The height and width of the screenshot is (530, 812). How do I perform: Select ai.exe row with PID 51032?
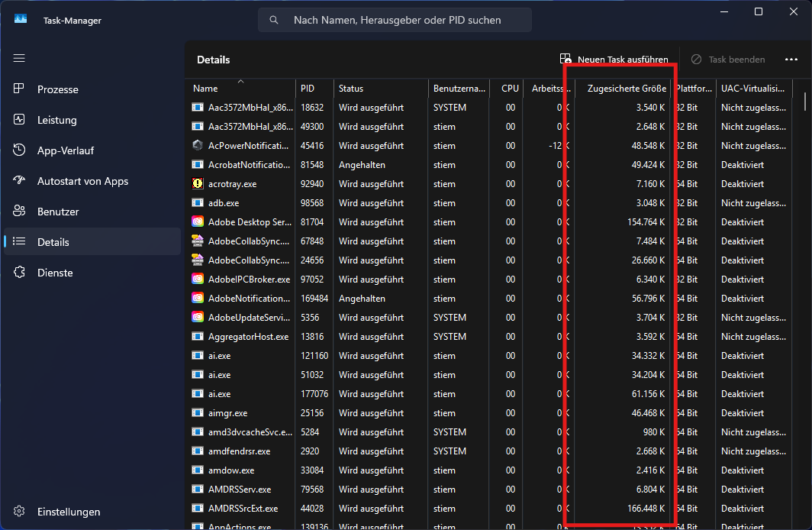pyautogui.click(x=489, y=374)
